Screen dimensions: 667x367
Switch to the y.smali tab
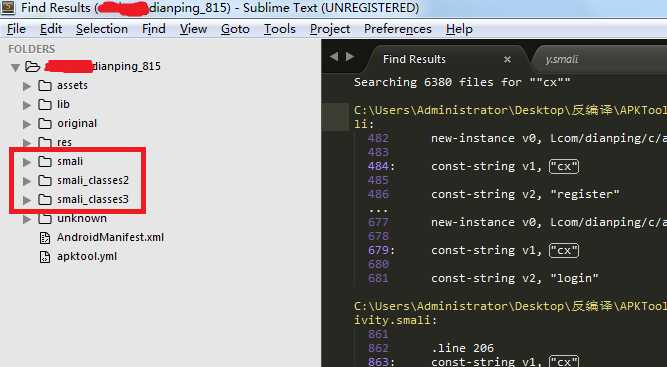coord(562,59)
